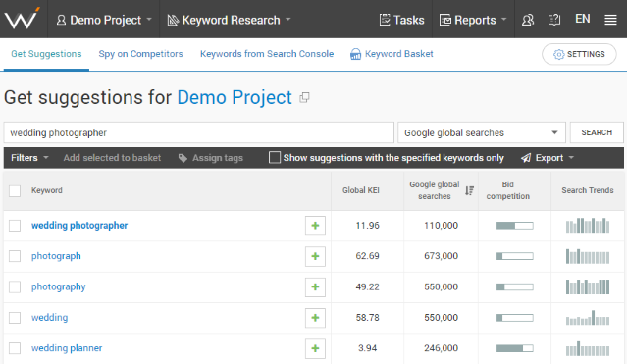Add 'wedding' to basket with plus

click(x=315, y=318)
